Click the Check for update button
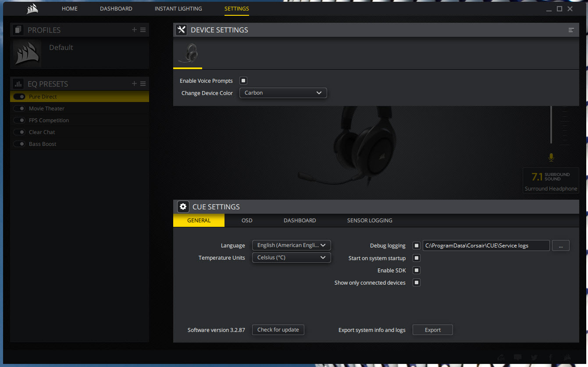 (x=278, y=330)
